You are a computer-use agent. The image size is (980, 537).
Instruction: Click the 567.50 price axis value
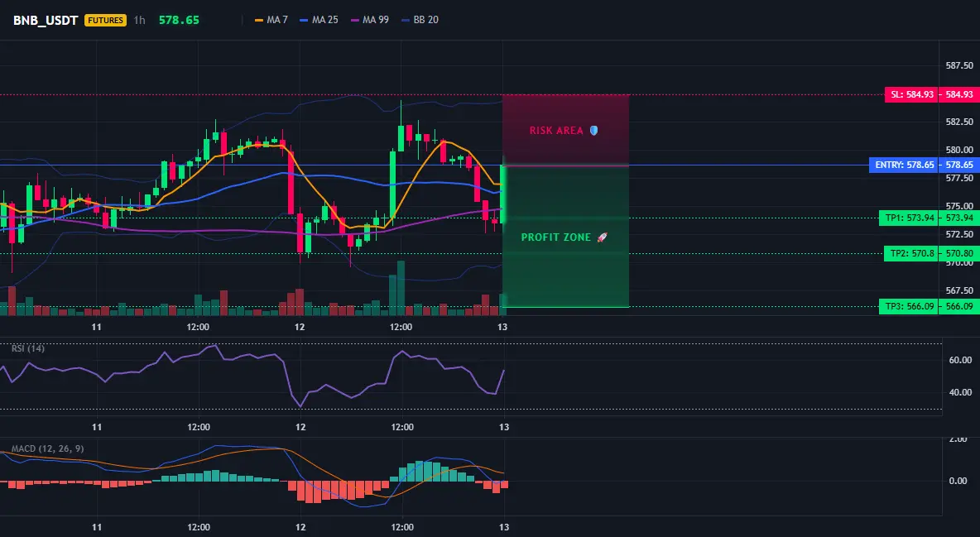pyautogui.click(x=959, y=290)
